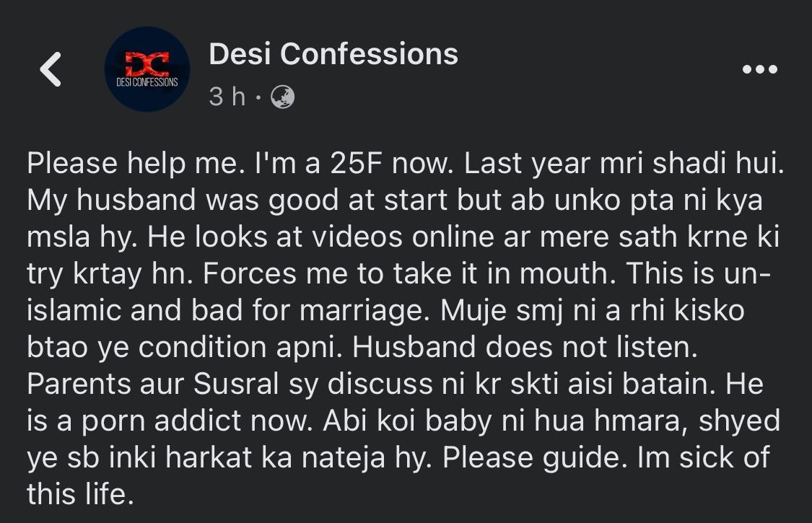This screenshot has width=812, height=523.
Task: Click the globe public audience icon
Action: coord(282,97)
